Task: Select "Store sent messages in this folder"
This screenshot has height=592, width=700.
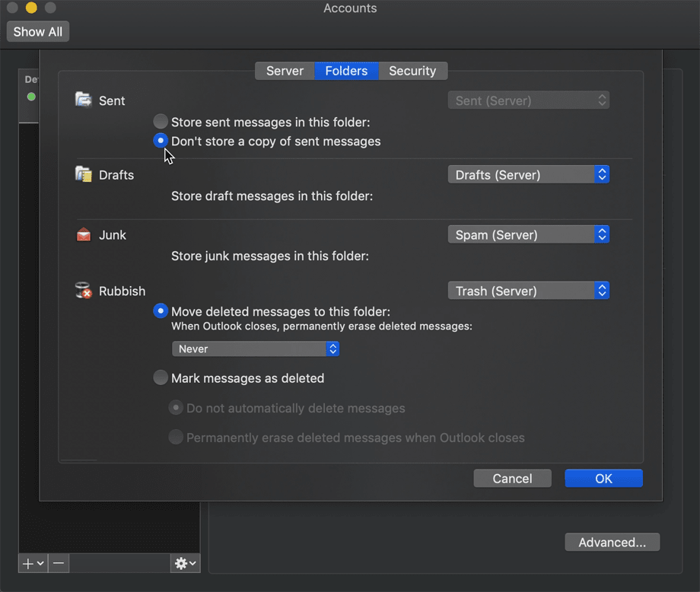Action: pos(161,121)
